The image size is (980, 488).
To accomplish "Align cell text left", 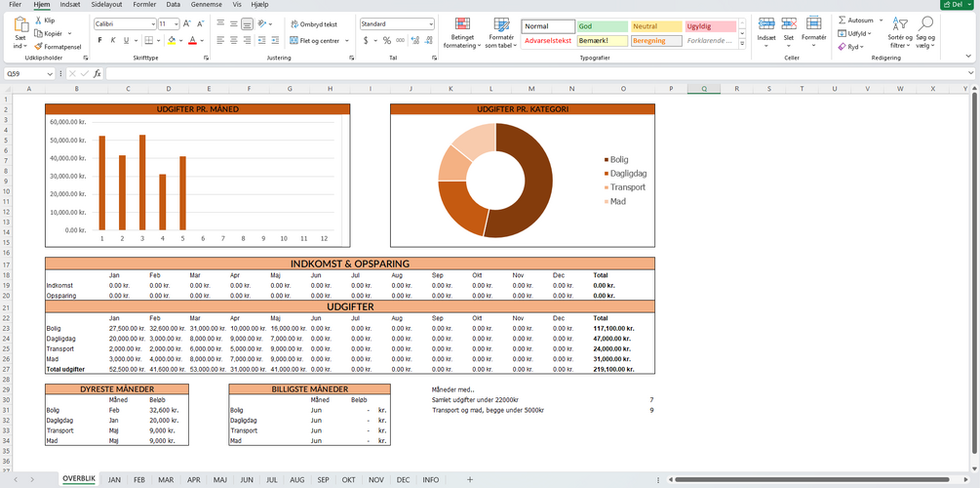I will [x=220, y=40].
